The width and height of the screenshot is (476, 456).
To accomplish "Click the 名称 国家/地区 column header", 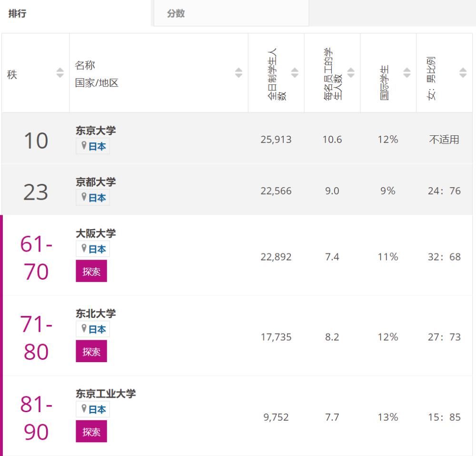I will tap(97, 74).
